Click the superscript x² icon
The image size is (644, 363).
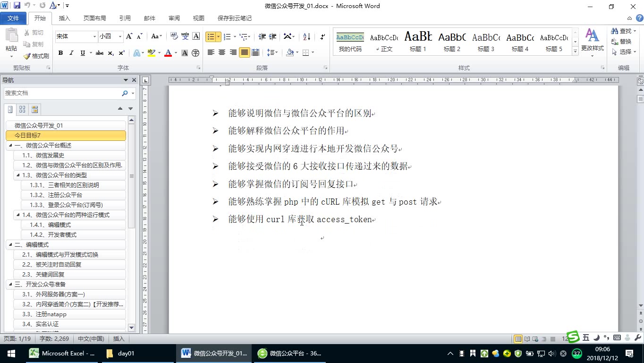(x=121, y=53)
